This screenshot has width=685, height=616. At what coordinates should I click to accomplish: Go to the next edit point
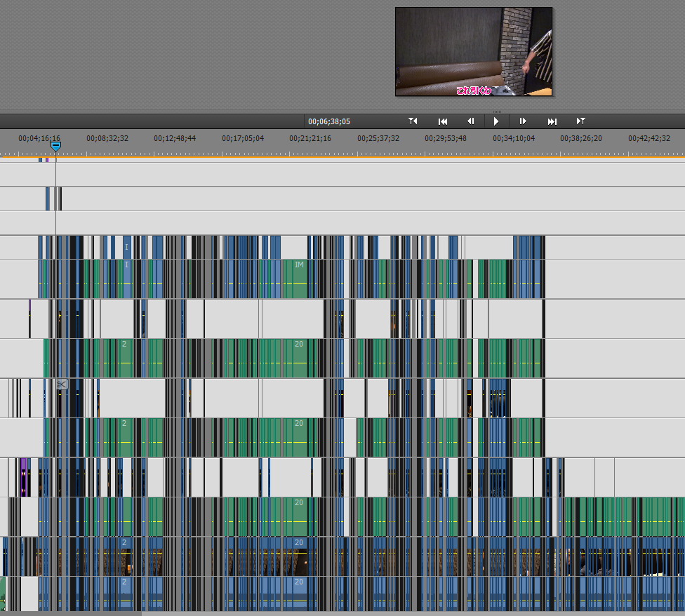pos(581,121)
